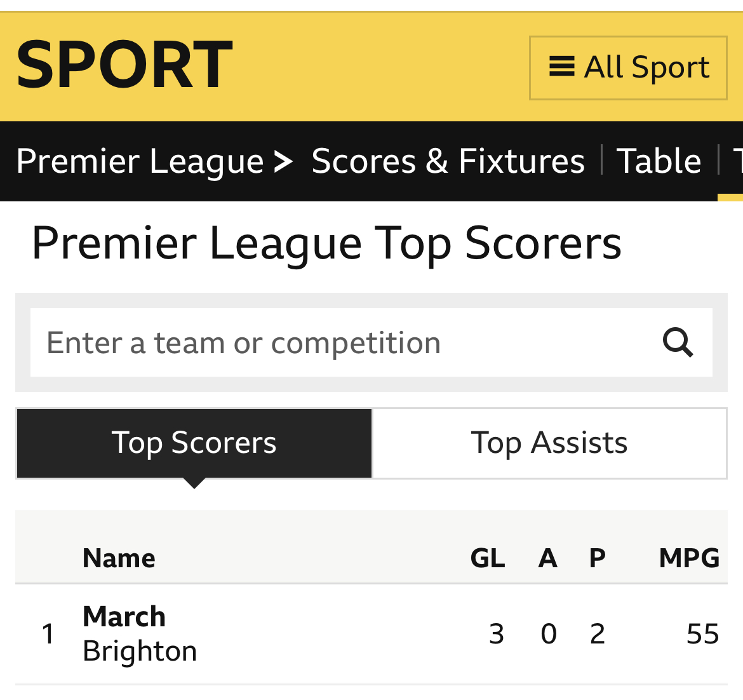Open the Premier League nav link
743x700 pixels.
pos(140,162)
